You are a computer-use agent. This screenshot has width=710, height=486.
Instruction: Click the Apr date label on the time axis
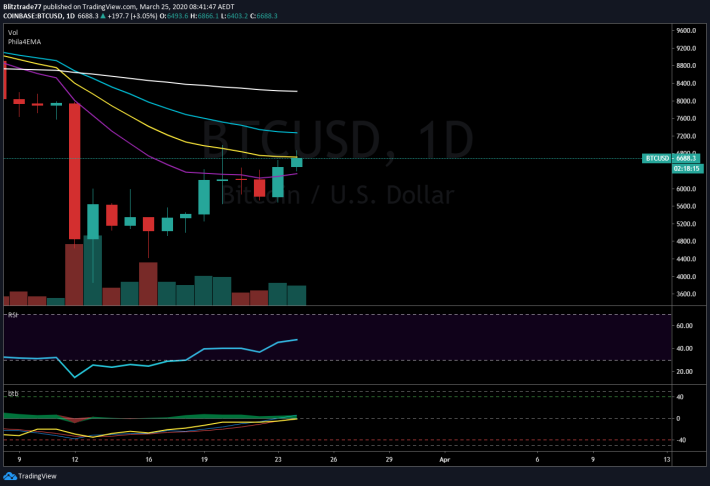tap(445, 460)
